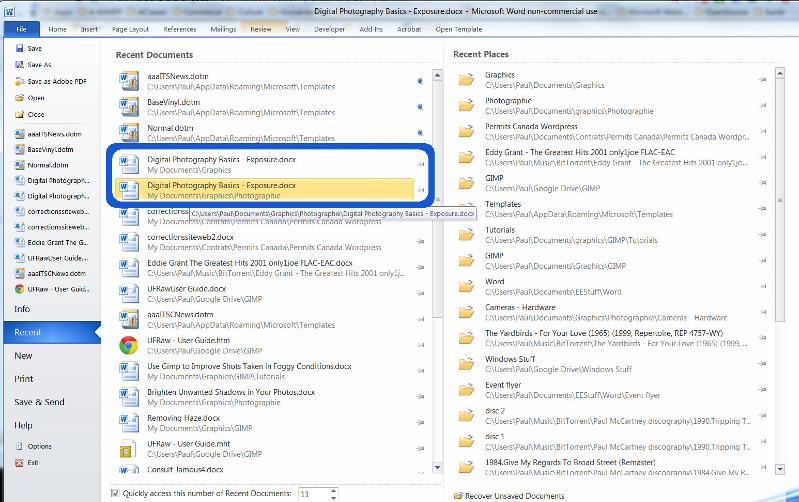Click document icon for correctionssiteweb2.docx
The width and height of the screenshot is (799, 502).
(x=128, y=242)
